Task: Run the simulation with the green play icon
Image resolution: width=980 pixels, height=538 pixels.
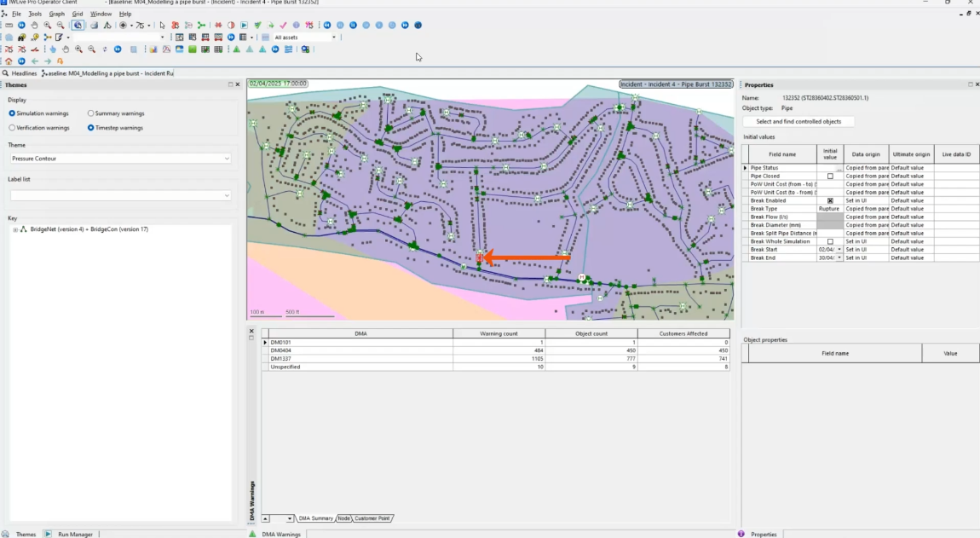Action: [x=245, y=26]
